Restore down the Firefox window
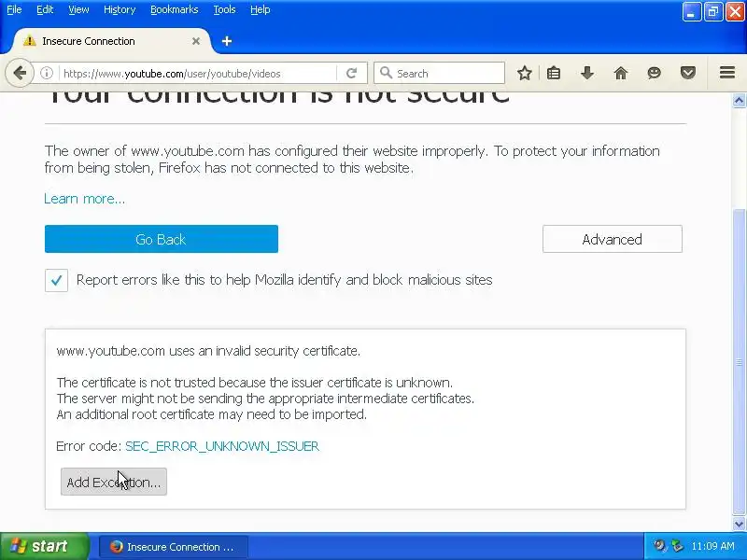 [x=713, y=11]
